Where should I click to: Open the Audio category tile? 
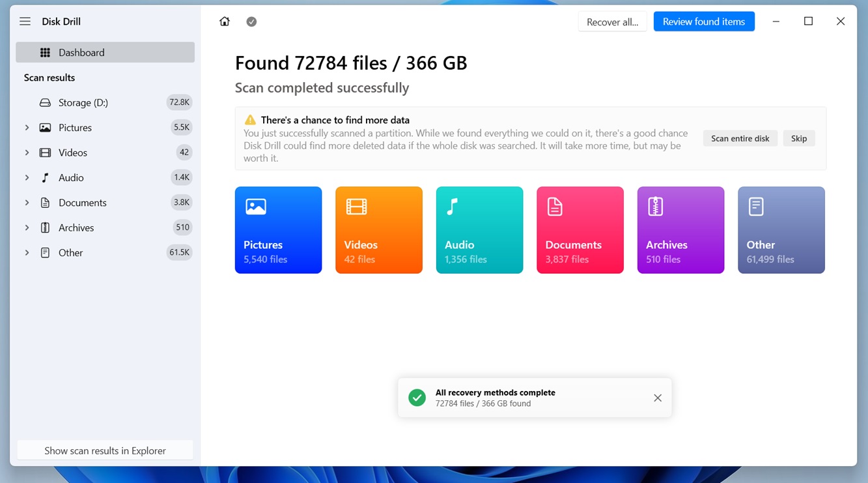(x=479, y=230)
